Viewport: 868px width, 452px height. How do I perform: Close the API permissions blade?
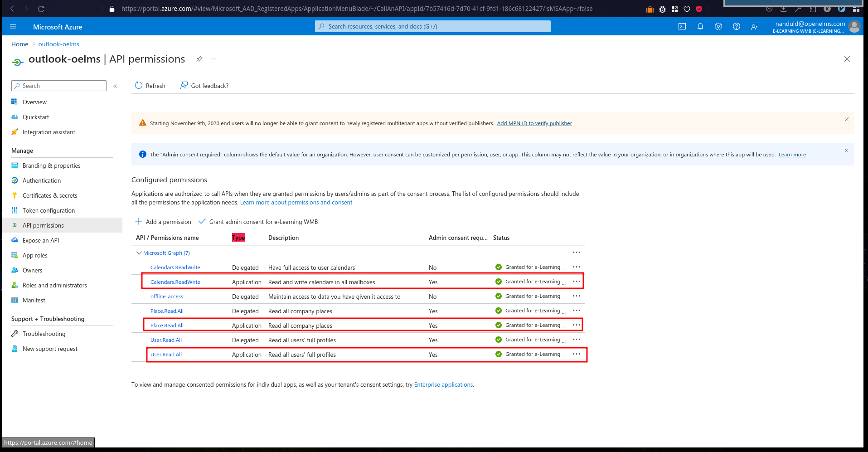[x=847, y=59]
